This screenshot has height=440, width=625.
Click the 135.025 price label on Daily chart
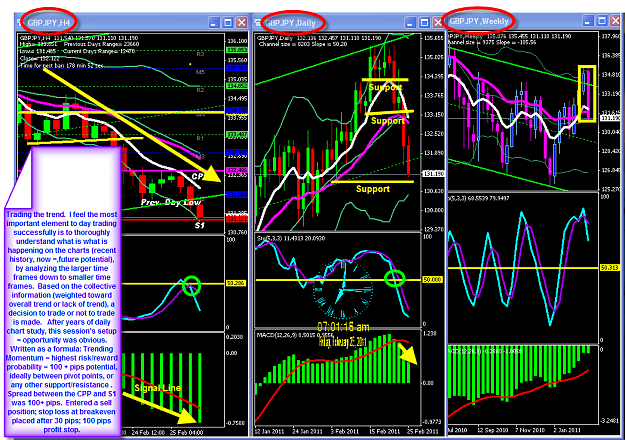pyautogui.click(x=434, y=57)
